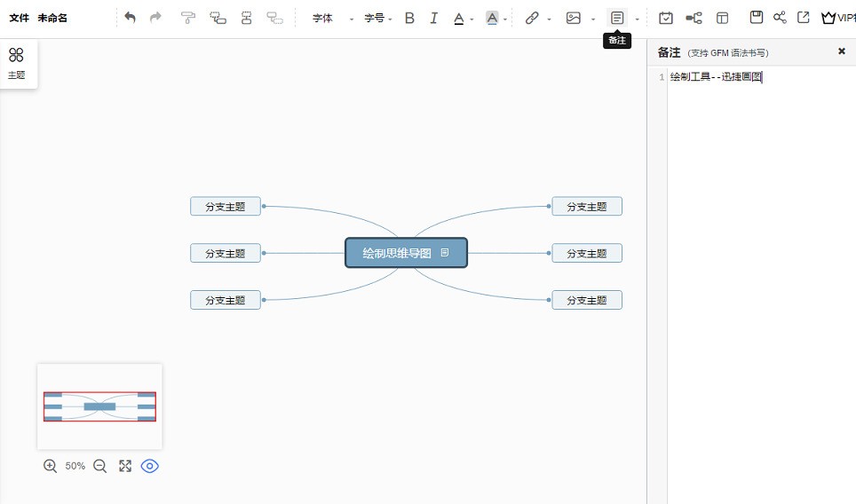Click the zoom in magnifier button
Image resolution: width=856 pixels, height=504 pixels.
point(51,466)
